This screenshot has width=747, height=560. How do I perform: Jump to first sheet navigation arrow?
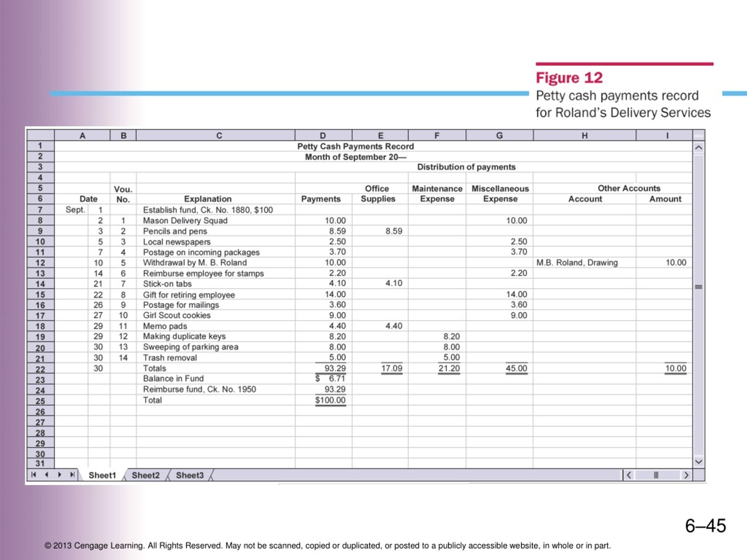tap(34, 475)
